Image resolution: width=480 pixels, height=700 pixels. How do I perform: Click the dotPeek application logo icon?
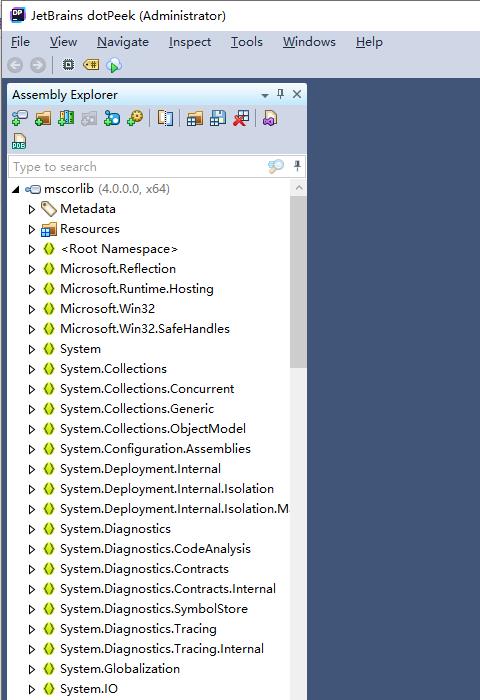click(17, 15)
